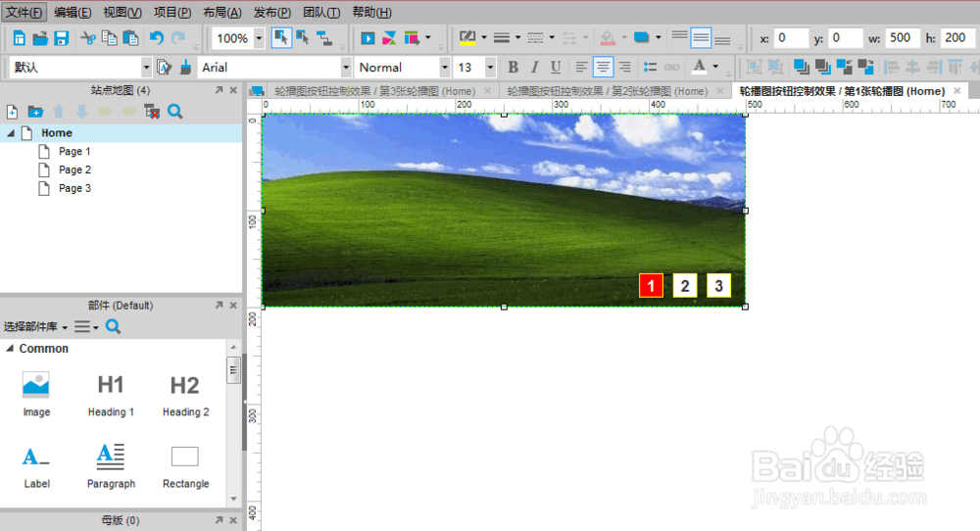Set vertical alignment to top
Viewport: 980px width, 531px height.
(679, 37)
